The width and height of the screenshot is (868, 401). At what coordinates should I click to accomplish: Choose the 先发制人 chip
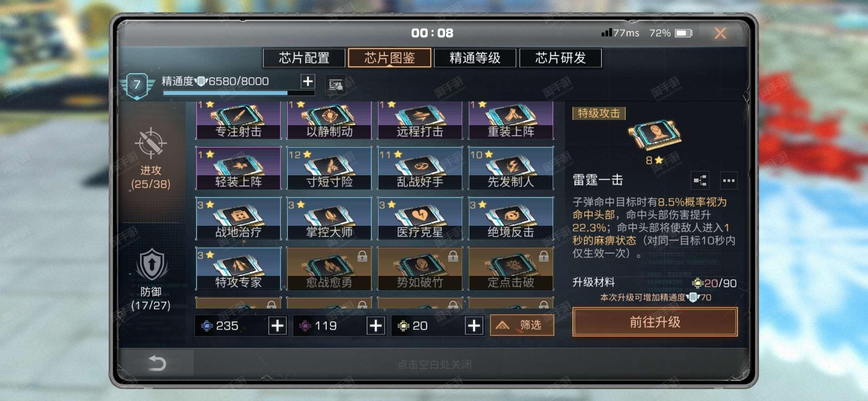[511, 168]
